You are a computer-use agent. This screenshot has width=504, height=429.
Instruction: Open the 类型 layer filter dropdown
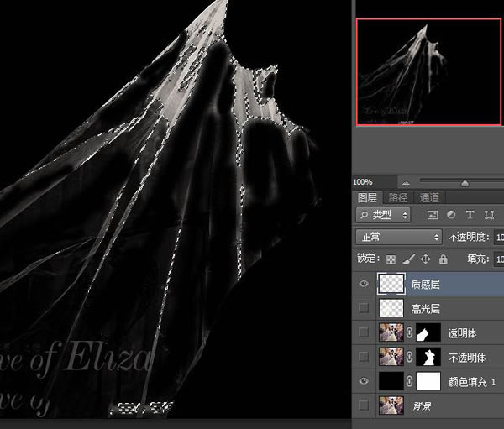pyautogui.click(x=383, y=215)
